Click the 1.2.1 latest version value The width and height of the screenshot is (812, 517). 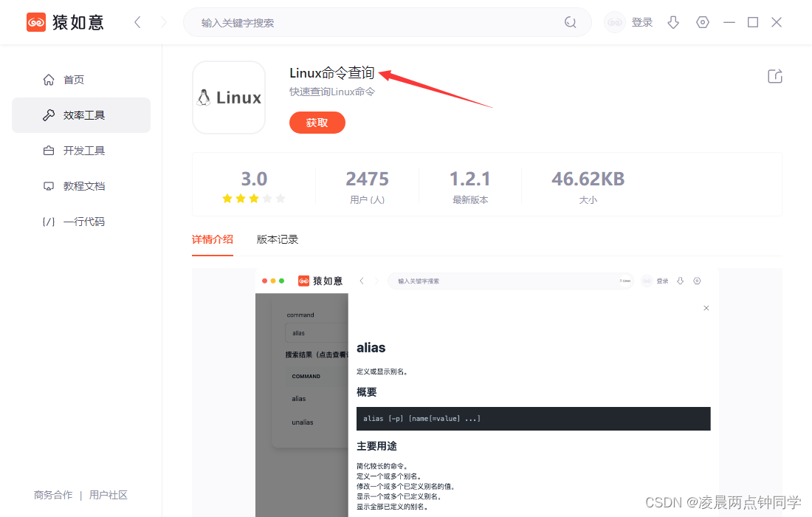click(470, 179)
